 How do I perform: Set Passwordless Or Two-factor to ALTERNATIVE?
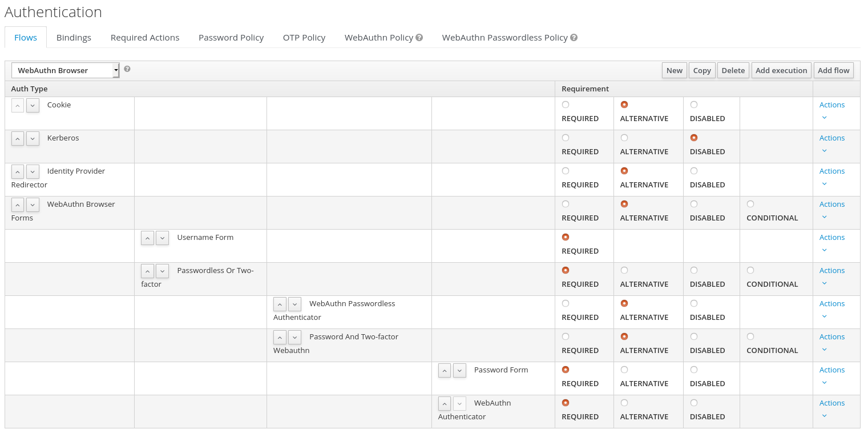tap(624, 270)
